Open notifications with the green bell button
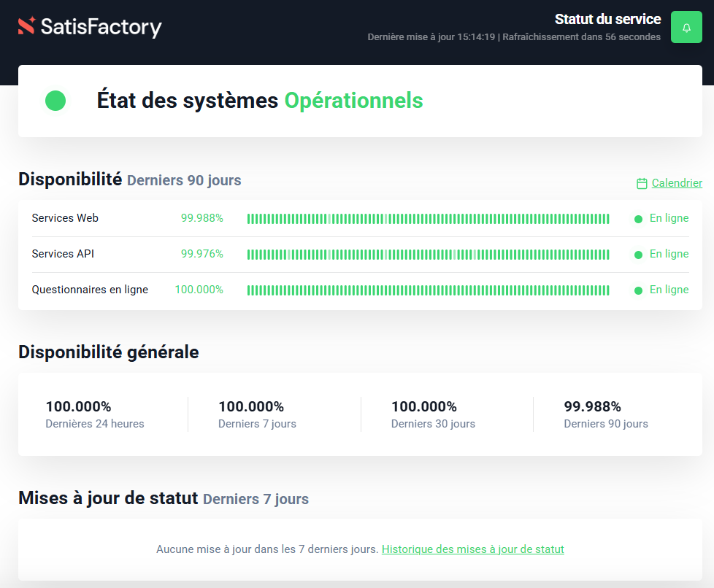The width and height of the screenshot is (714, 588). coord(686,28)
